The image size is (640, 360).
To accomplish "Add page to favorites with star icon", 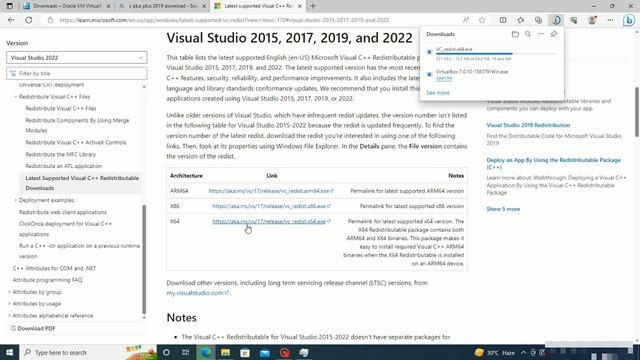I will 482,20.
